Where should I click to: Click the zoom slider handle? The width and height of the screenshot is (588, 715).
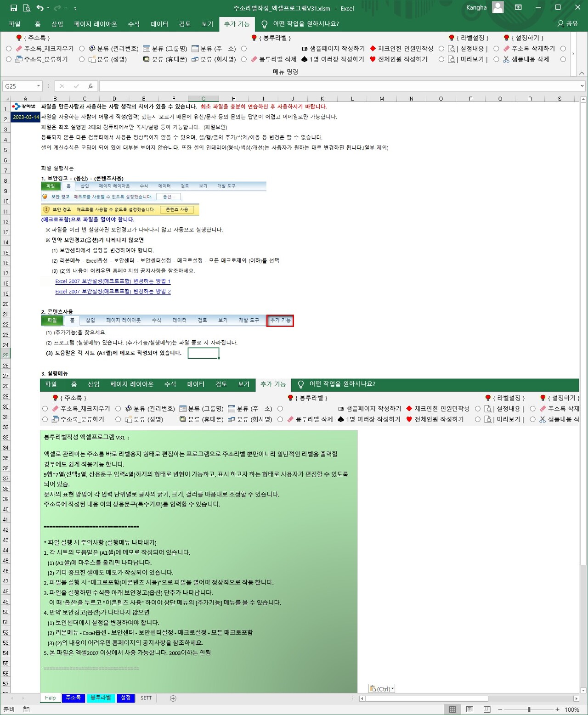coord(529,709)
